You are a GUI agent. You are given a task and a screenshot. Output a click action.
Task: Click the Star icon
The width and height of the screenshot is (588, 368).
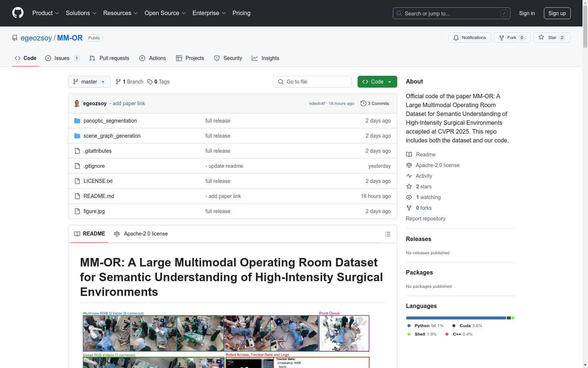pyautogui.click(x=541, y=37)
